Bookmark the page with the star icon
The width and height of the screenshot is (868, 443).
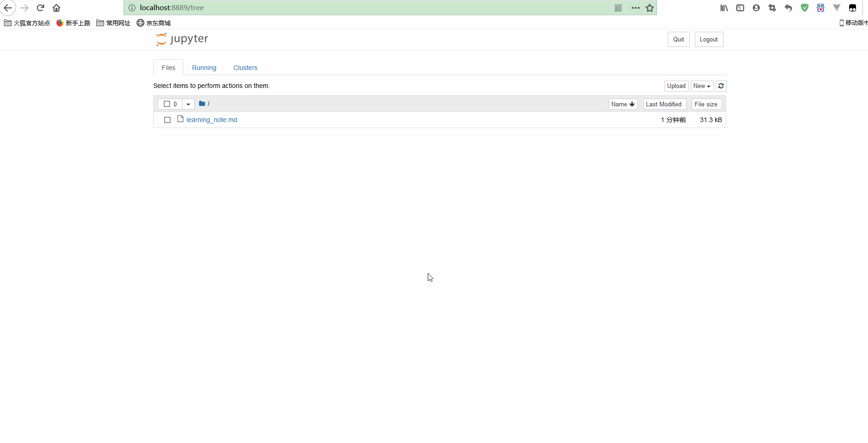point(650,8)
